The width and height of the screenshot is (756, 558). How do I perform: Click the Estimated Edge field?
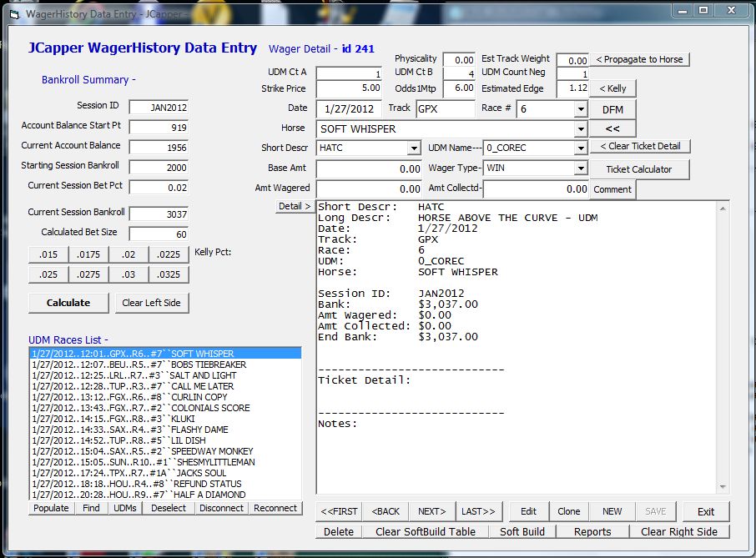click(572, 88)
